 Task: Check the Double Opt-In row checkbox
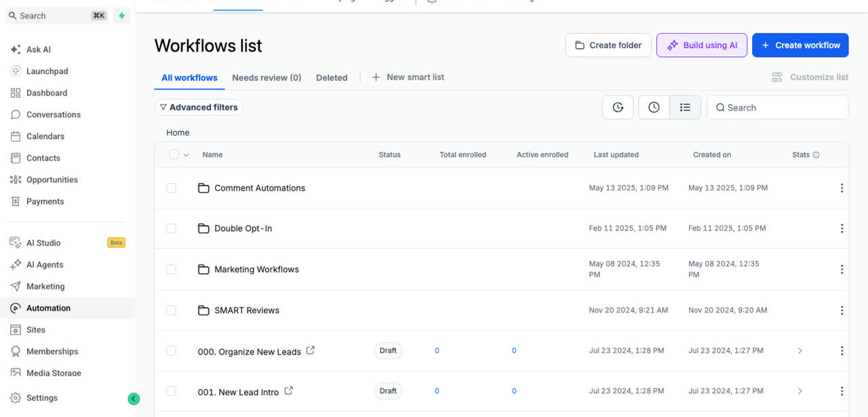[171, 229]
